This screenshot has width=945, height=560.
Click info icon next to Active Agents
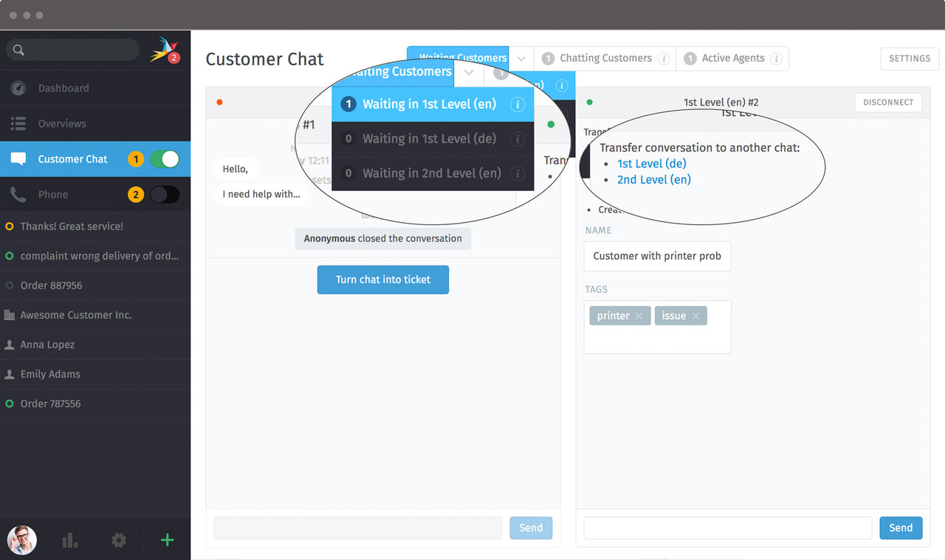(776, 59)
